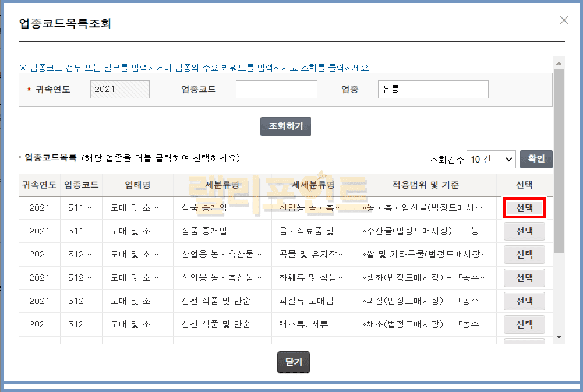Click the 세세분류명 column header
Viewport: 583px width, 392px height.
(x=313, y=185)
